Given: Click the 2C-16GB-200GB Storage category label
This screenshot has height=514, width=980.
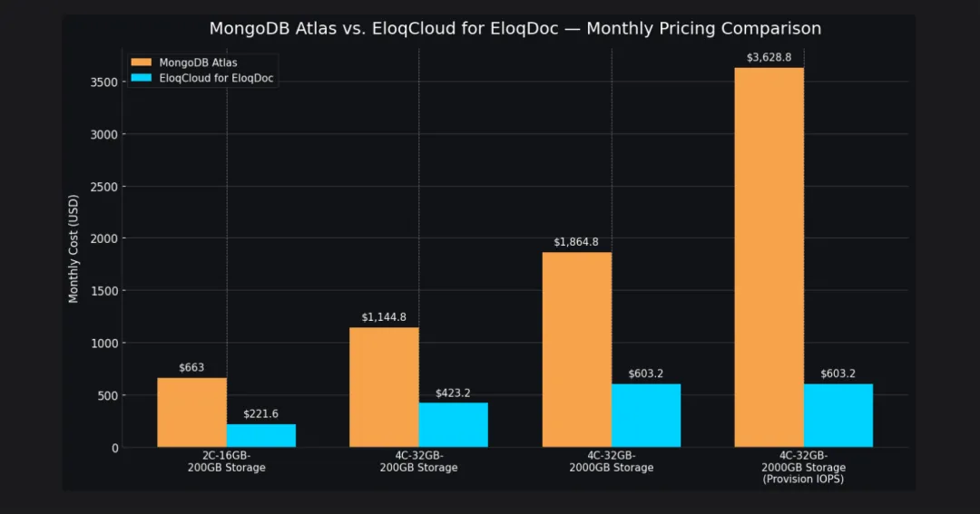Looking at the screenshot, I should [x=226, y=461].
